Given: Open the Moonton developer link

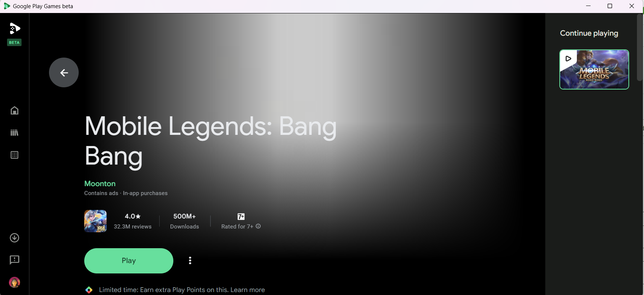Looking at the screenshot, I should 100,184.
